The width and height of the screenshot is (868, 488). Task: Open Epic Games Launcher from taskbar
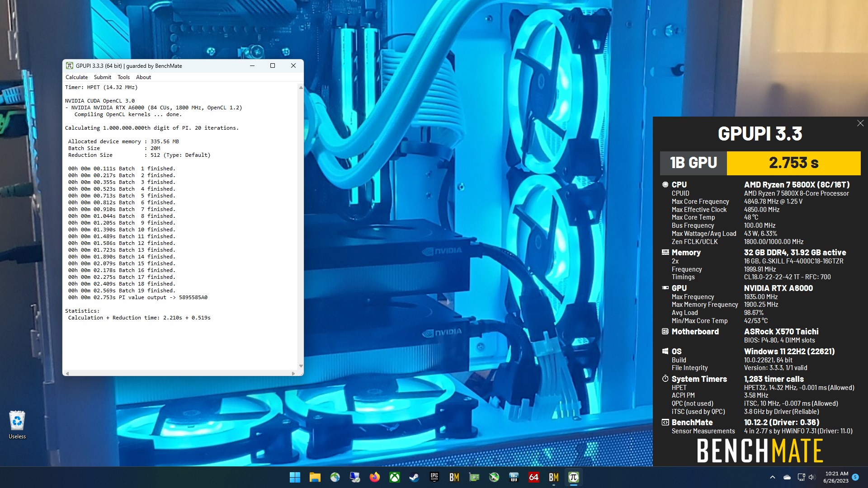click(x=434, y=477)
